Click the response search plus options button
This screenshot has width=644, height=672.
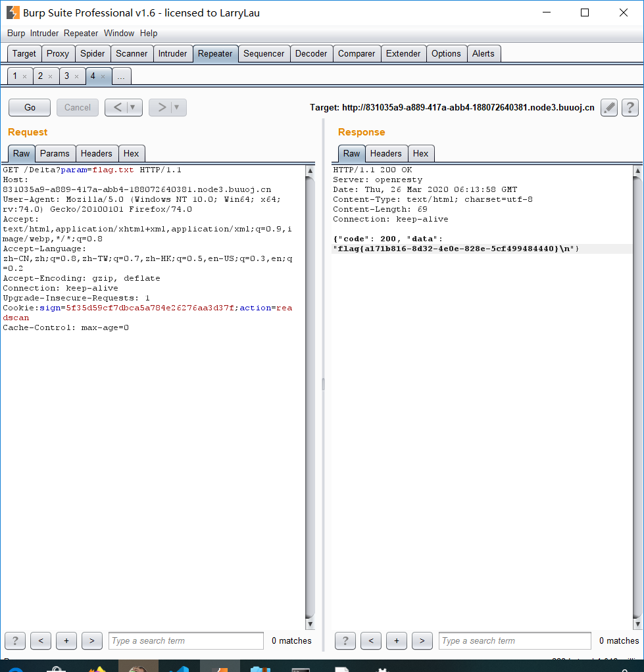397,640
